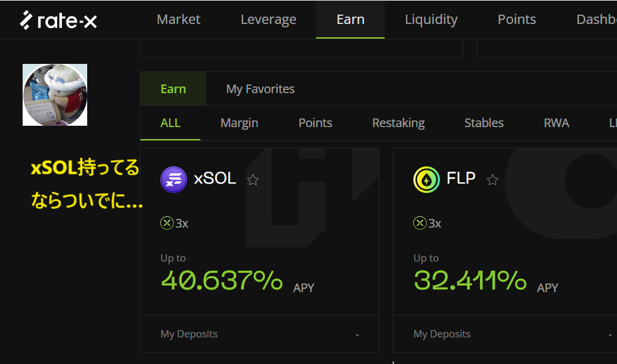The image size is (617, 364).
Task: Click the FLP token icon
Action: click(427, 180)
